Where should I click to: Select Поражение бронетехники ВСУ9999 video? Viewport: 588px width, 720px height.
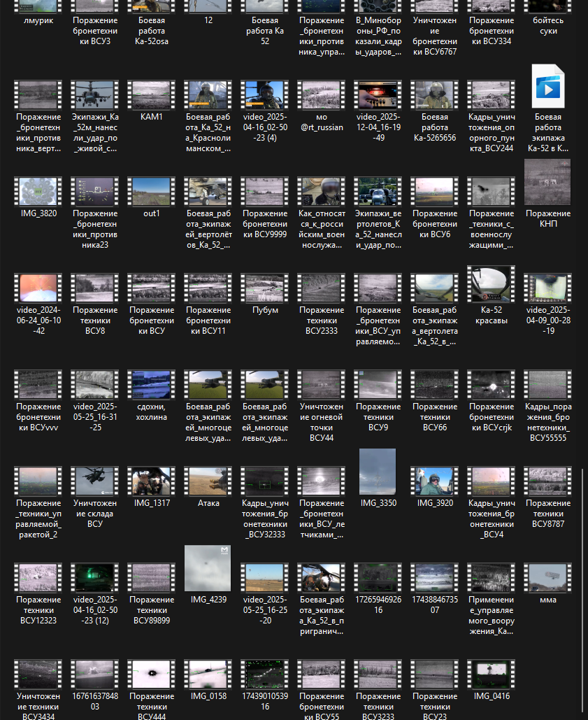(265, 208)
